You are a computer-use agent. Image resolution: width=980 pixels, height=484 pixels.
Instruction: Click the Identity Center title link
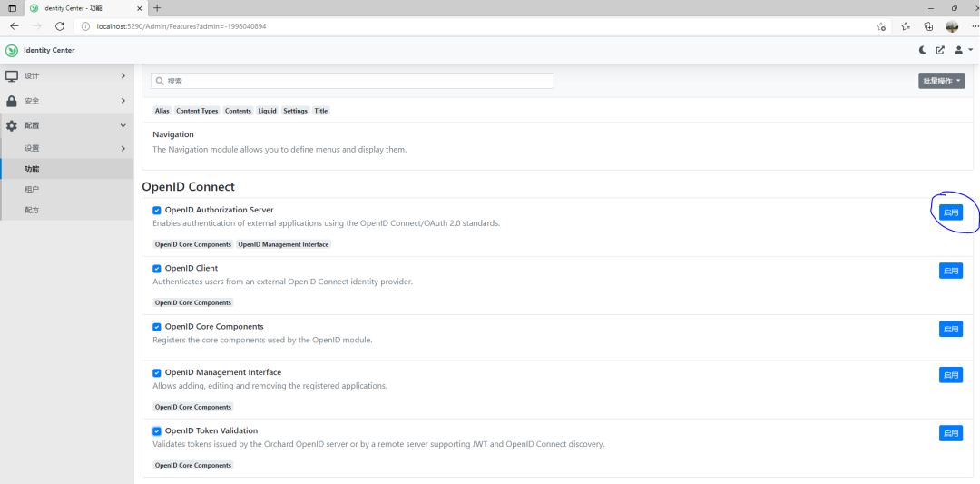[49, 51]
